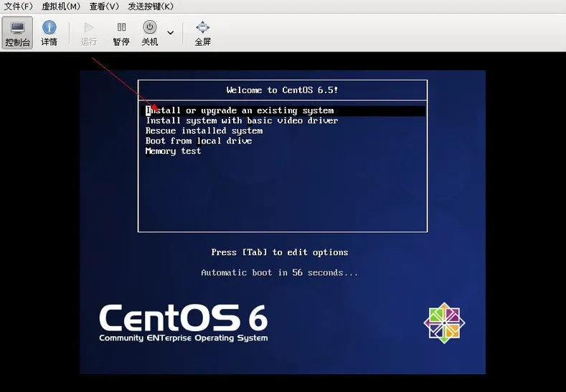Click 'Welcome to CentOS 6.5!' title text
Image resolution: width=566 pixels, height=392 pixels.
pos(282,90)
